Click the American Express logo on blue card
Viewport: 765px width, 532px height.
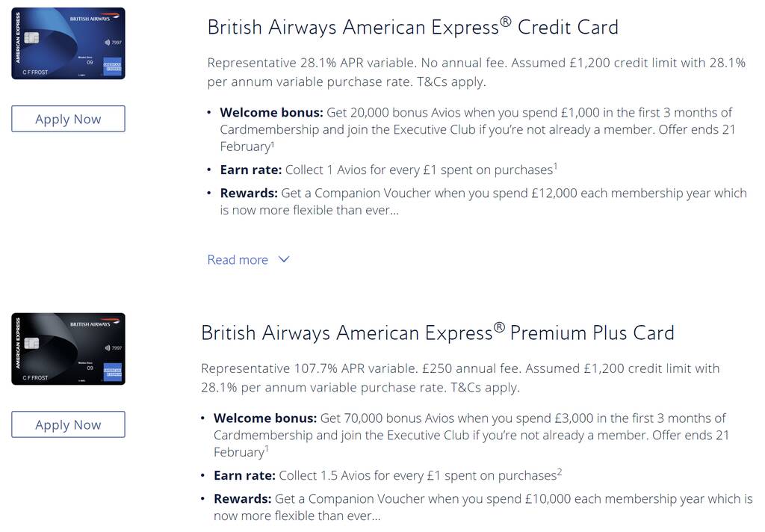point(112,66)
